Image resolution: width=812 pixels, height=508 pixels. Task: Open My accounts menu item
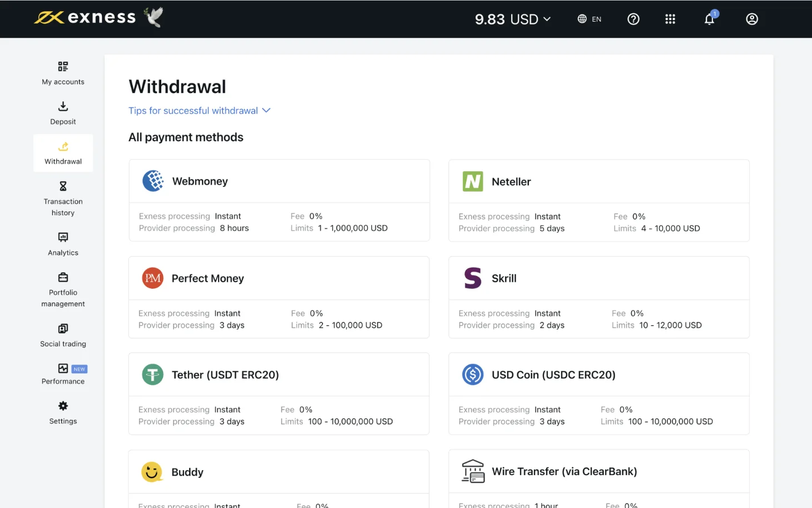pyautogui.click(x=63, y=73)
